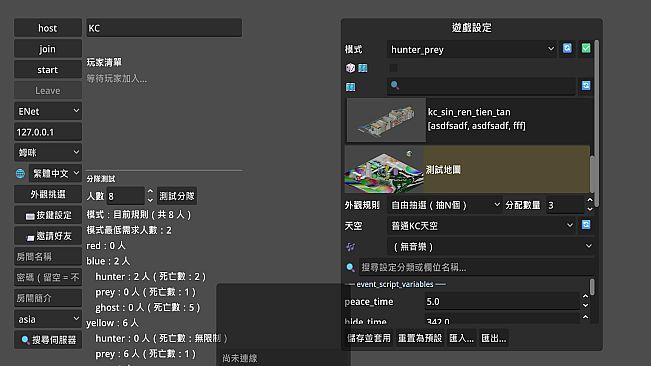
Task: Click the map icon beside the dice icon
Action: click(x=362, y=68)
